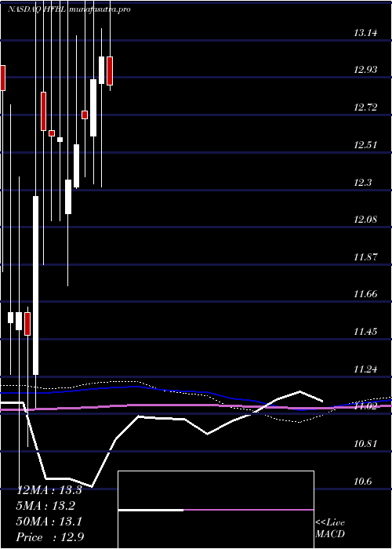Click the 12.93 price axis label
Screen dimensions: 392x549
point(365,70)
